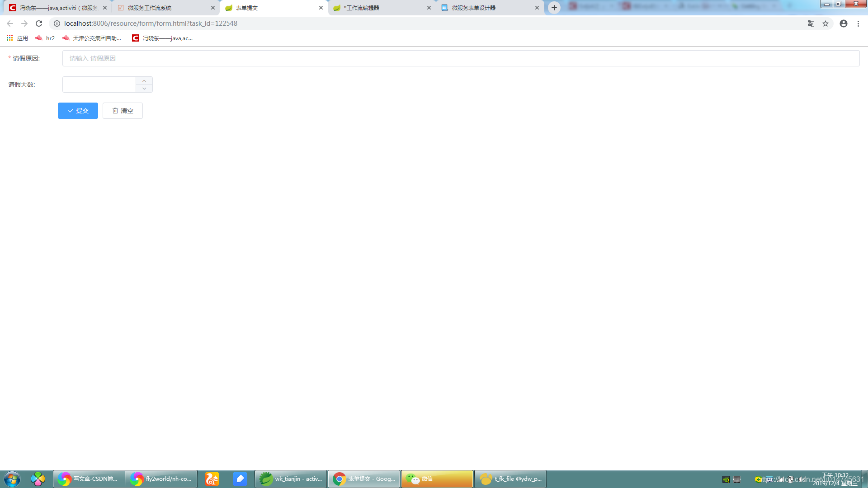868x488 pixels.
Task: Focus the 请假原因 text input
Action: 461,58
